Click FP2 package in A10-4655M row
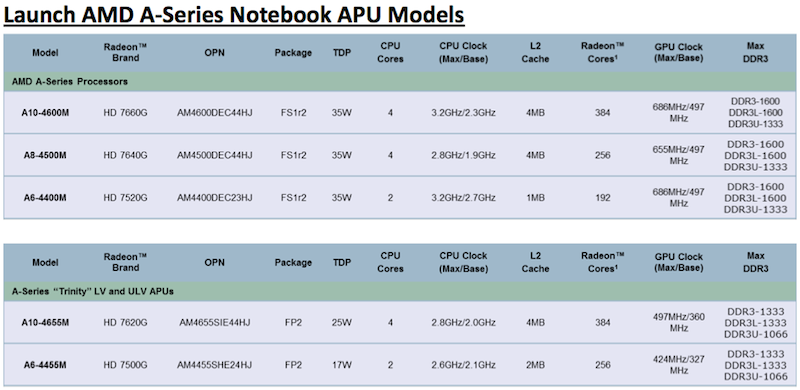Screen dimensions: 800x390 tap(293, 323)
